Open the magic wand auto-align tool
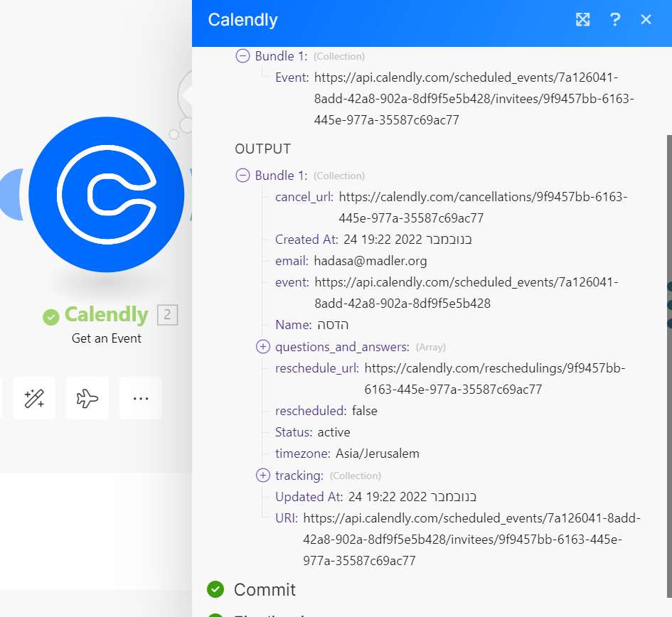 click(34, 398)
